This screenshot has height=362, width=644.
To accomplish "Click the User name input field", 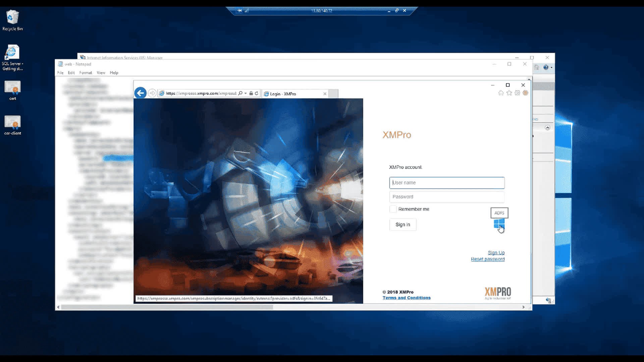I will click(x=446, y=183).
